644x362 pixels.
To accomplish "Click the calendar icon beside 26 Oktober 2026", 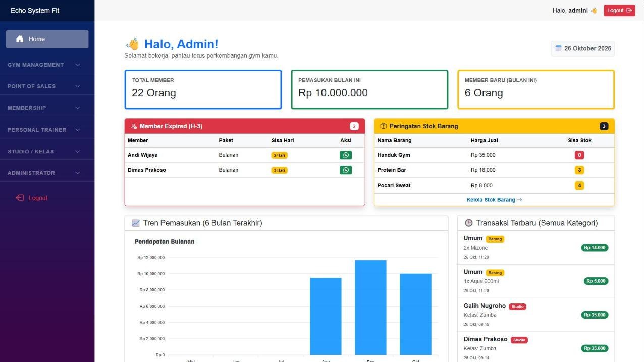I will pyautogui.click(x=558, y=48).
